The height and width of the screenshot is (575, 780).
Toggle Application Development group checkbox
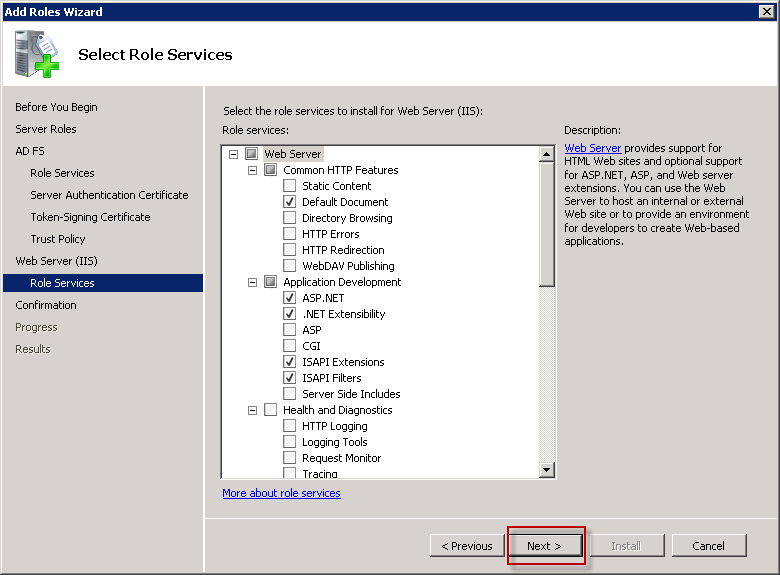pos(271,282)
